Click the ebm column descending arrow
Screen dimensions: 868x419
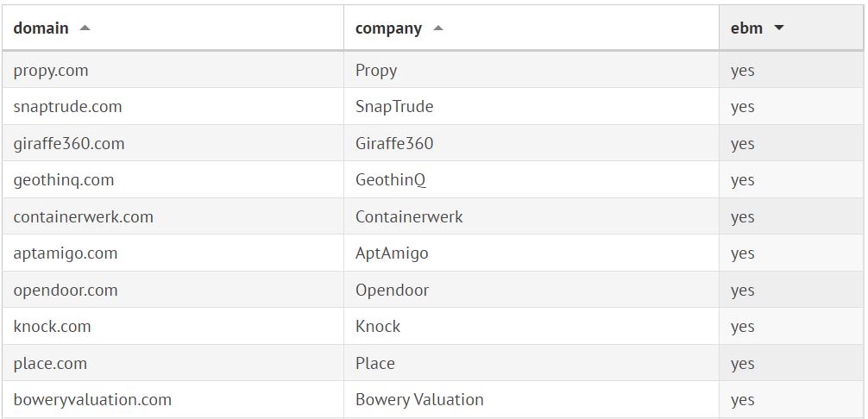(779, 28)
